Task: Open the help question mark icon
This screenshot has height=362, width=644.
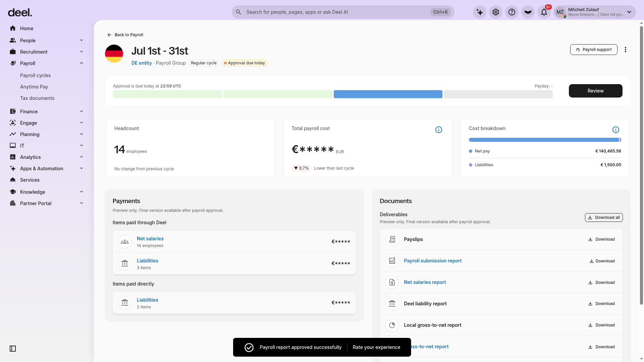Action: coord(512,12)
